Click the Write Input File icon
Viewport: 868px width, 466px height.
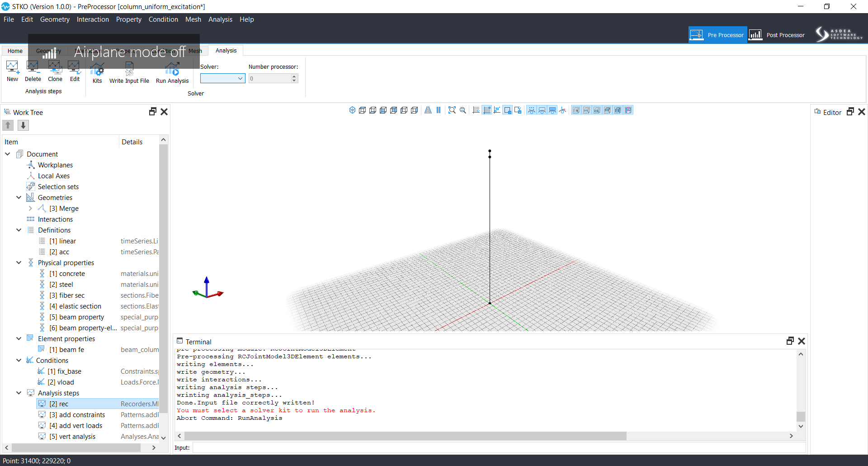[129, 69]
